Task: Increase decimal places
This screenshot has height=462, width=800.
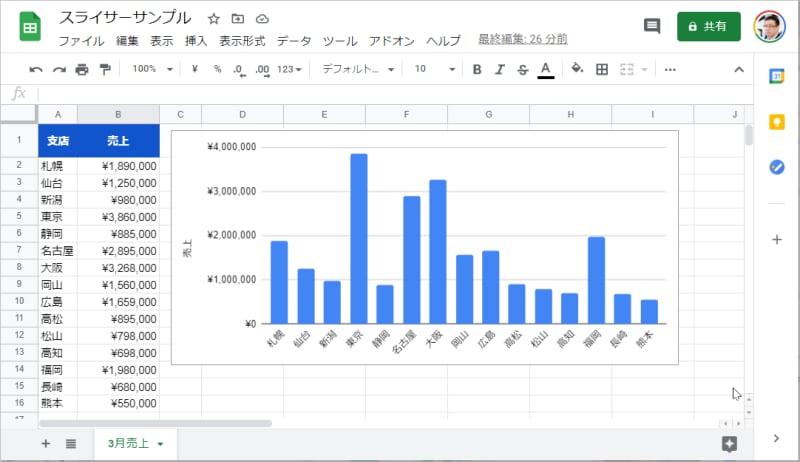Action: tap(262, 69)
